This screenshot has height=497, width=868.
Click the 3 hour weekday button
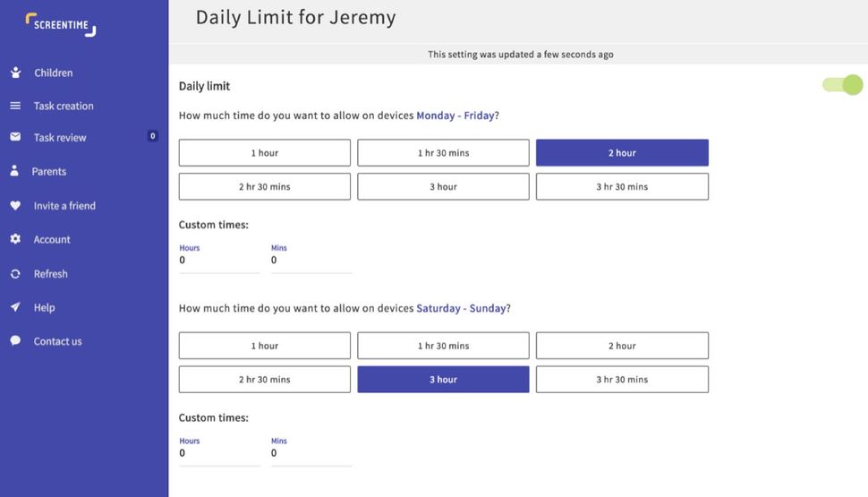click(443, 186)
